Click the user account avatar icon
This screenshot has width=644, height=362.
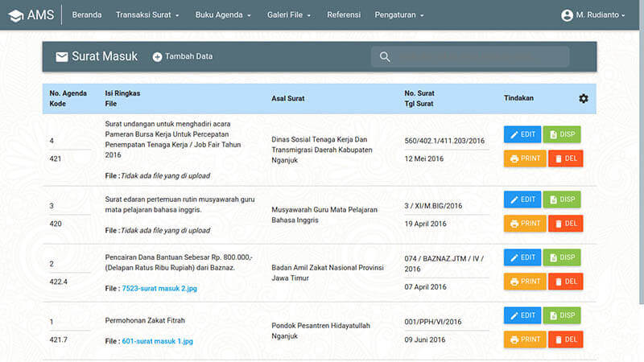(568, 15)
